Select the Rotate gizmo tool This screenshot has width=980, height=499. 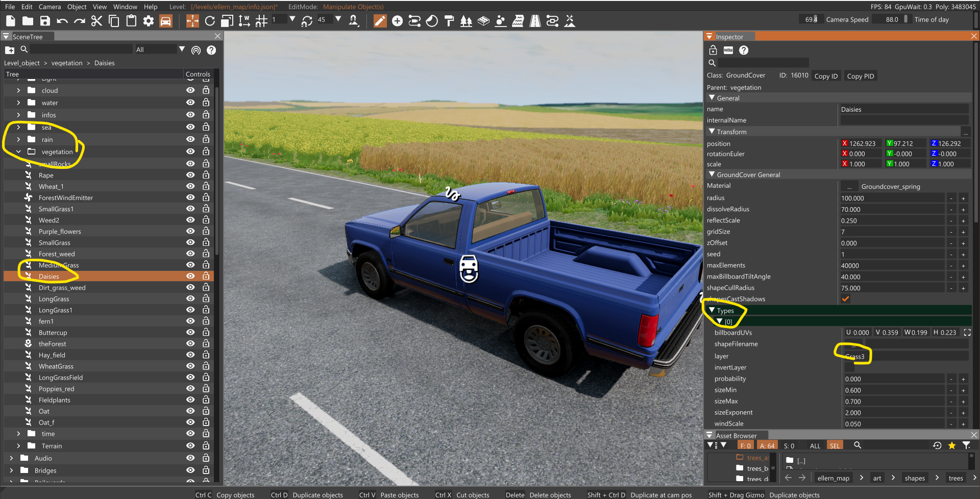coord(210,21)
